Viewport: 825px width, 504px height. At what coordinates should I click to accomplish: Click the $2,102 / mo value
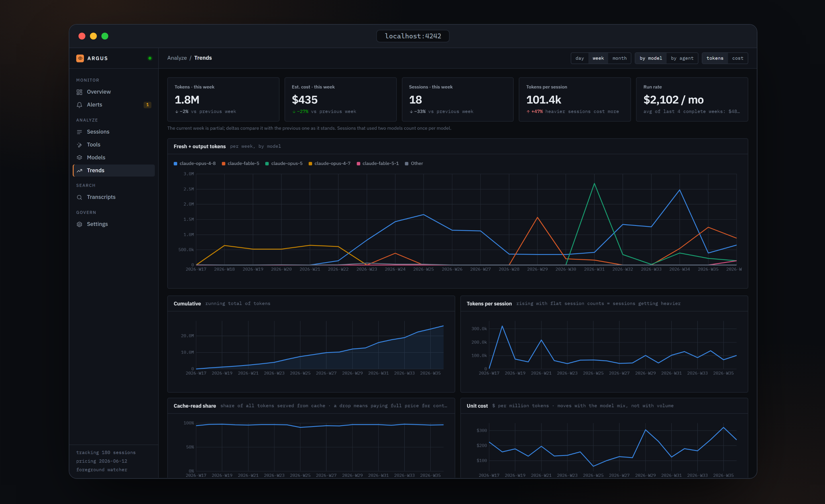tap(673, 100)
